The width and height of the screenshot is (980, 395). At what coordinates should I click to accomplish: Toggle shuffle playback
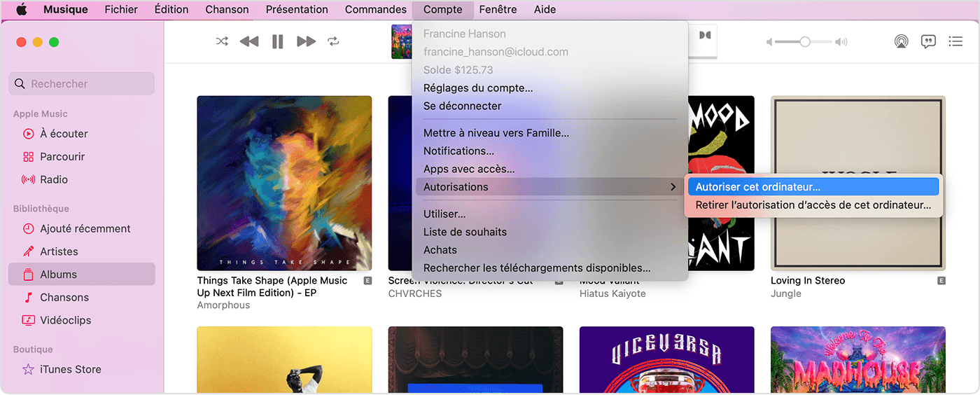pyautogui.click(x=222, y=41)
